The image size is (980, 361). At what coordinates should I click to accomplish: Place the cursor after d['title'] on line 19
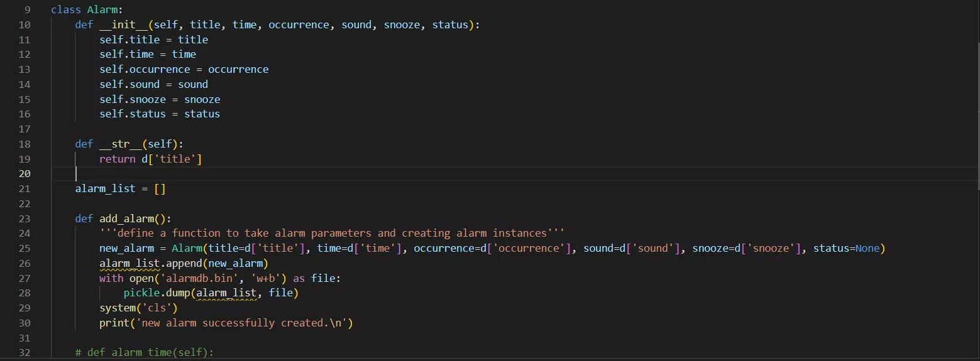point(202,159)
